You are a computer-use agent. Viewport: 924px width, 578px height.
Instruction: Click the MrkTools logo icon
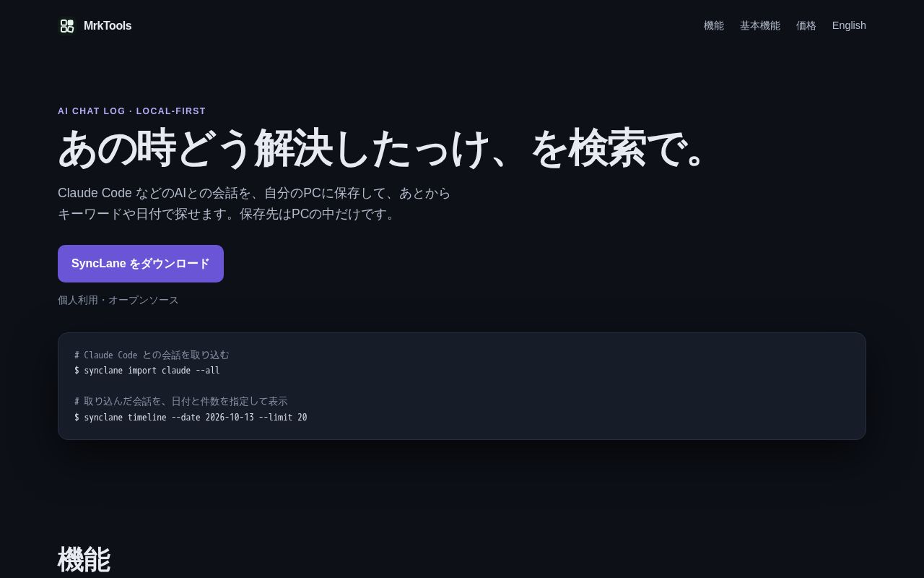coord(66,26)
